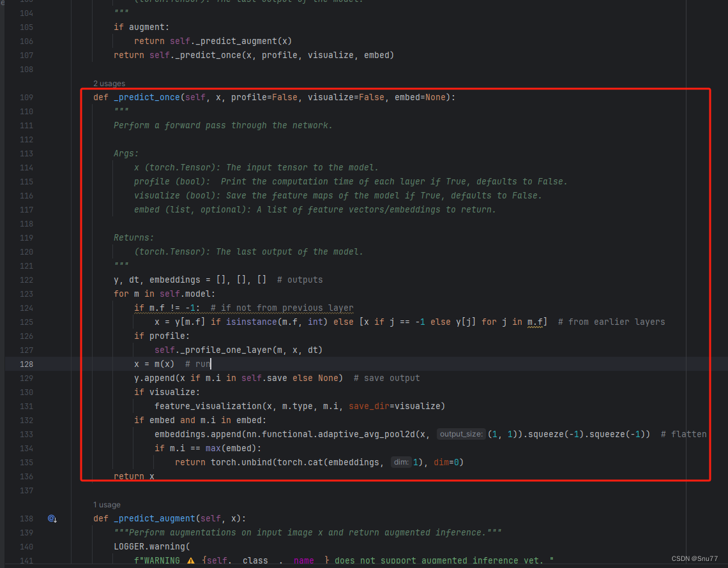Click line number 109 in the gutter
The width and height of the screenshot is (728, 568).
(26, 98)
